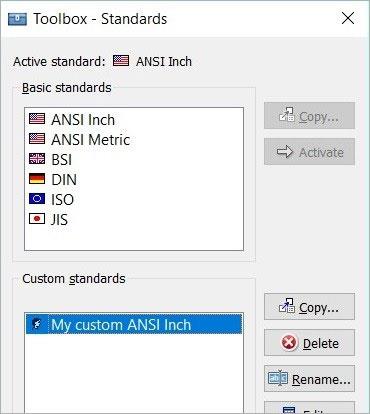Click the US flag icon beside ANSI Metric
This screenshot has height=414, width=370.
[37, 139]
